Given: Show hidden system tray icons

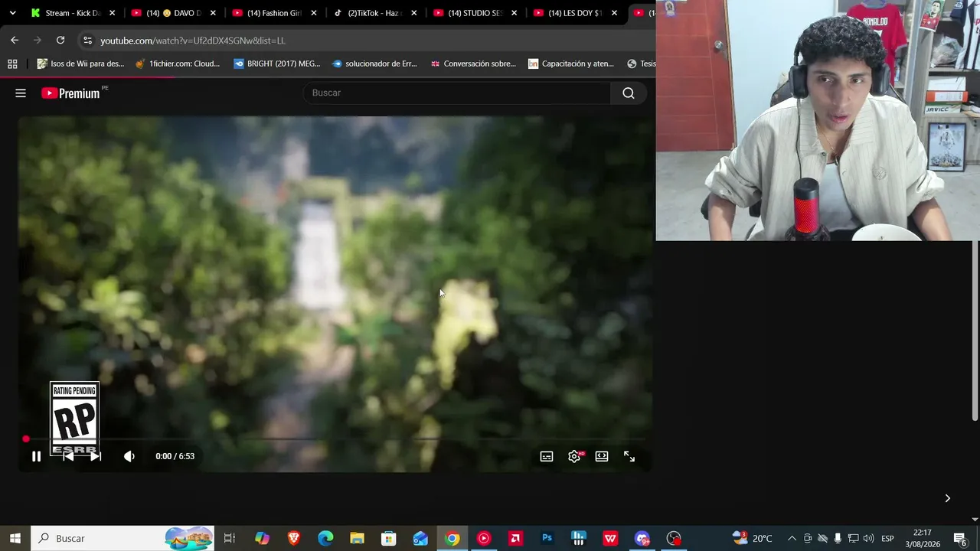Looking at the screenshot, I should point(792,538).
